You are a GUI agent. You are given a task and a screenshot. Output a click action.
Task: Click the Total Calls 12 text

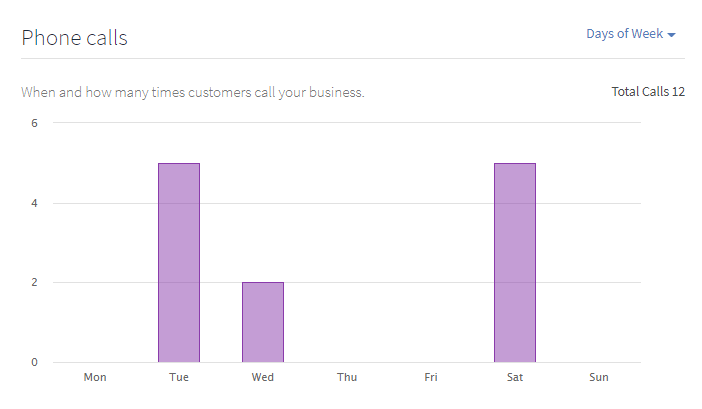coord(648,92)
